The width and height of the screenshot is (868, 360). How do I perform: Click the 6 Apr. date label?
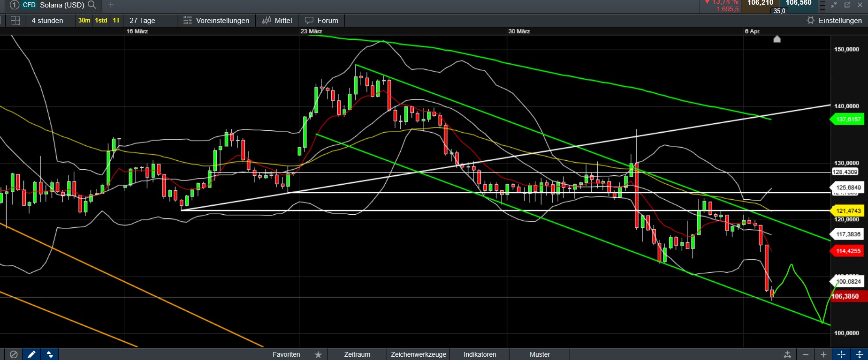[x=753, y=31]
